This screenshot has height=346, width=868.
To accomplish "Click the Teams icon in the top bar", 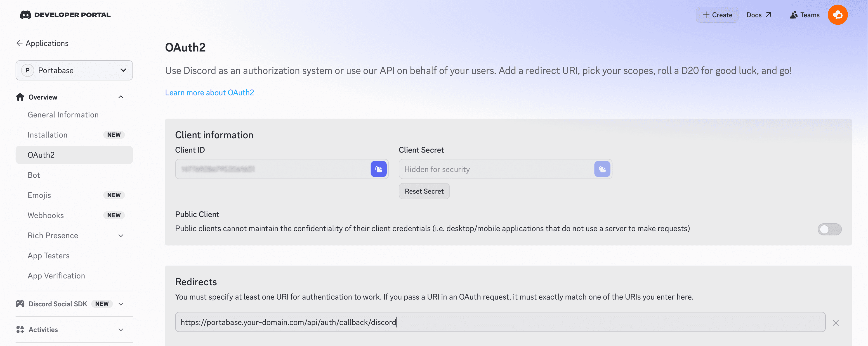I will pos(794,14).
